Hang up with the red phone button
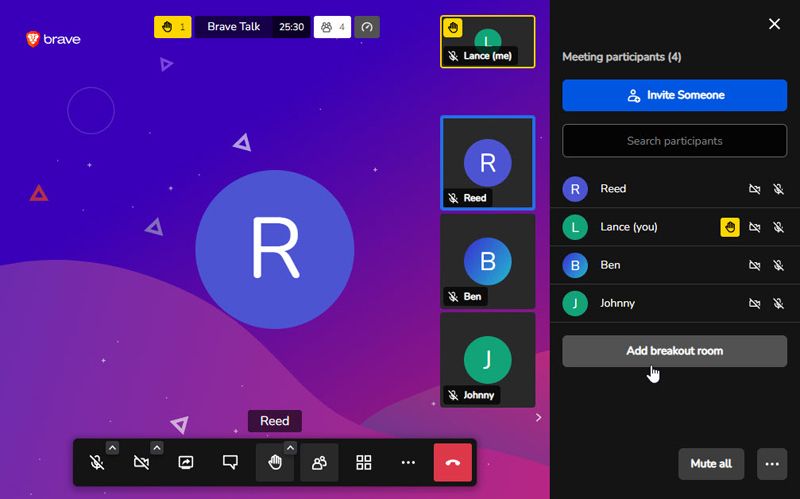This screenshot has height=499, width=800. (x=453, y=463)
